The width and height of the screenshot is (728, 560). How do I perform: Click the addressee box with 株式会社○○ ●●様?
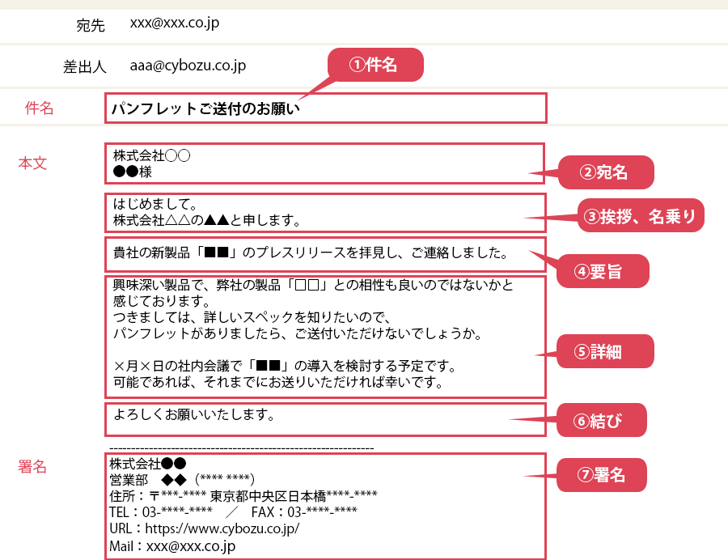tap(325, 163)
